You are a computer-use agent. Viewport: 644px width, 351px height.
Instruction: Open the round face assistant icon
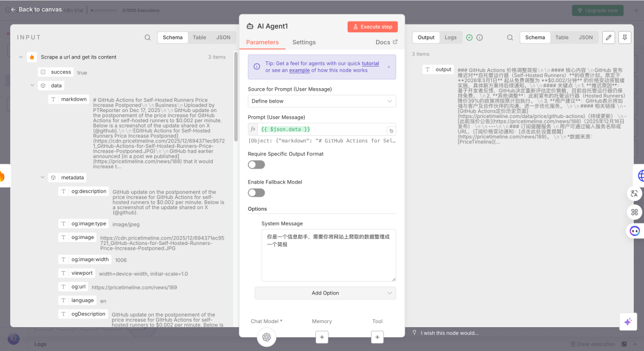[634, 231]
